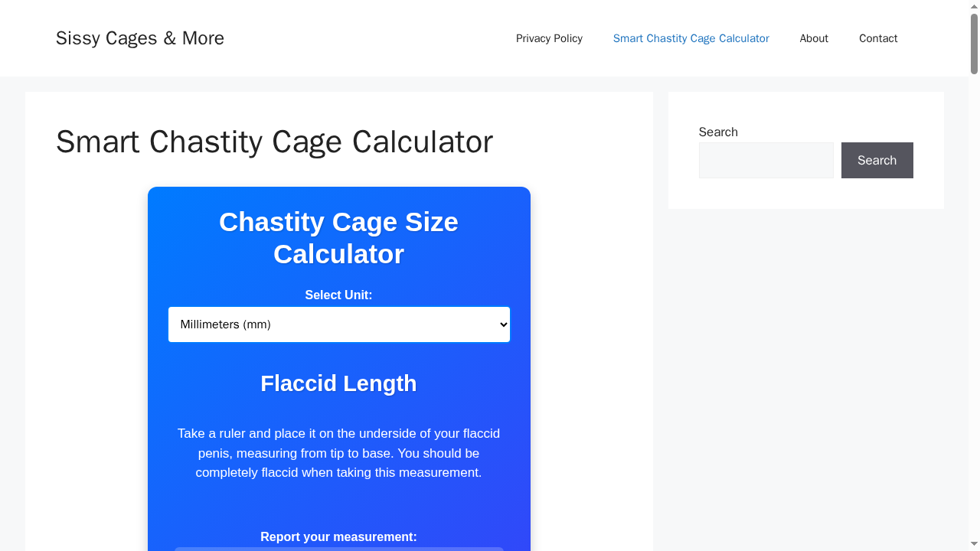Click the 'Sissy Cages & More' site title
Screen dimensions: 980x551
pyautogui.click(x=139, y=37)
